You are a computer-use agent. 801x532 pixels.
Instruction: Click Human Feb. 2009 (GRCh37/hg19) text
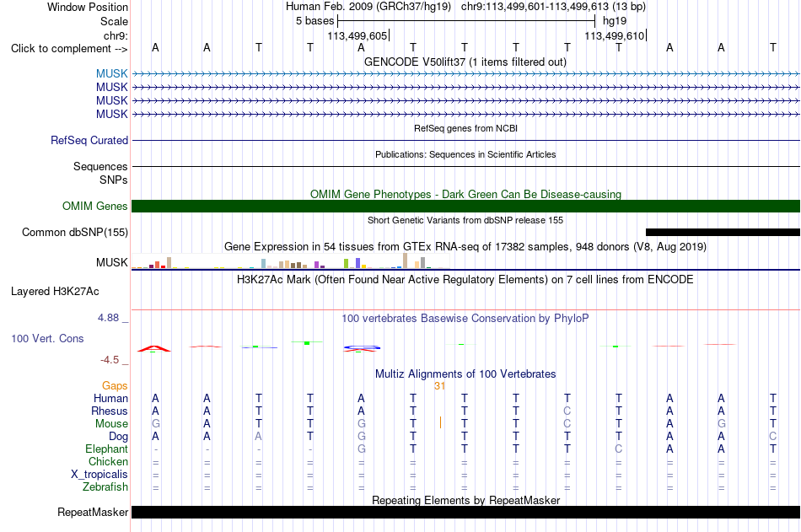pos(368,7)
